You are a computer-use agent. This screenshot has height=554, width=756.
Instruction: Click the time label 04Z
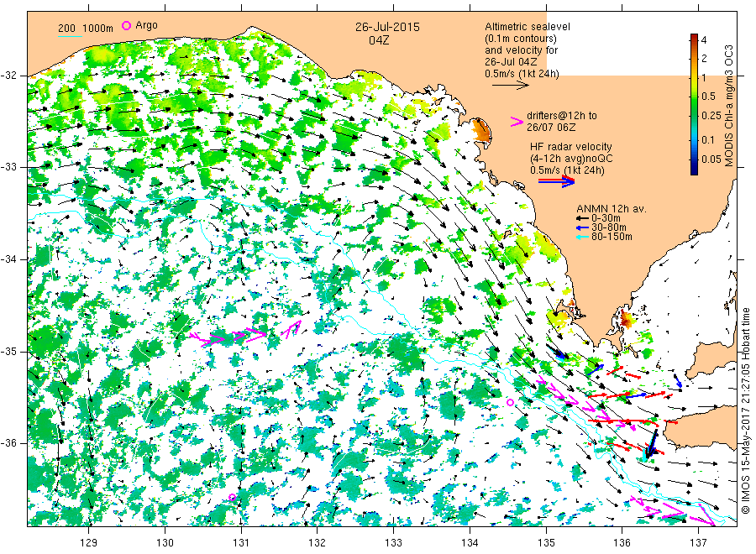(379, 40)
